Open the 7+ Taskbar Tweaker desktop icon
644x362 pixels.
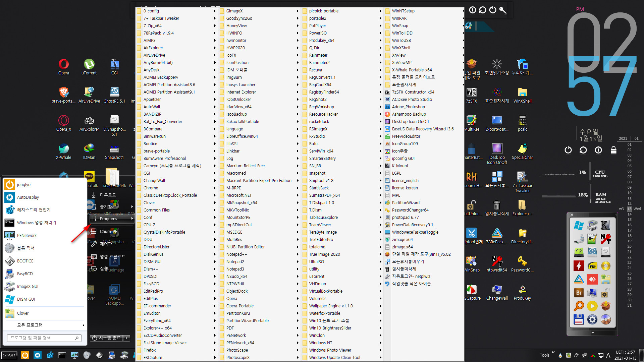(522, 182)
